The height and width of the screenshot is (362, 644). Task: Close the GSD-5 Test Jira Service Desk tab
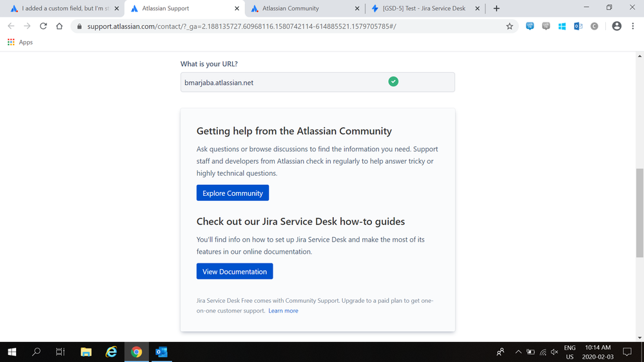(x=477, y=8)
